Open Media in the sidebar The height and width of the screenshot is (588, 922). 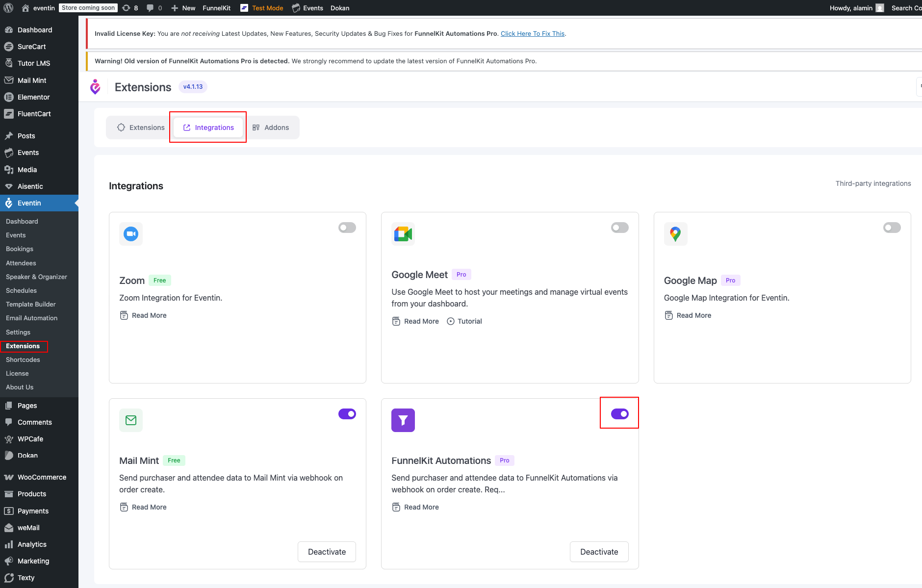point(39,170)
